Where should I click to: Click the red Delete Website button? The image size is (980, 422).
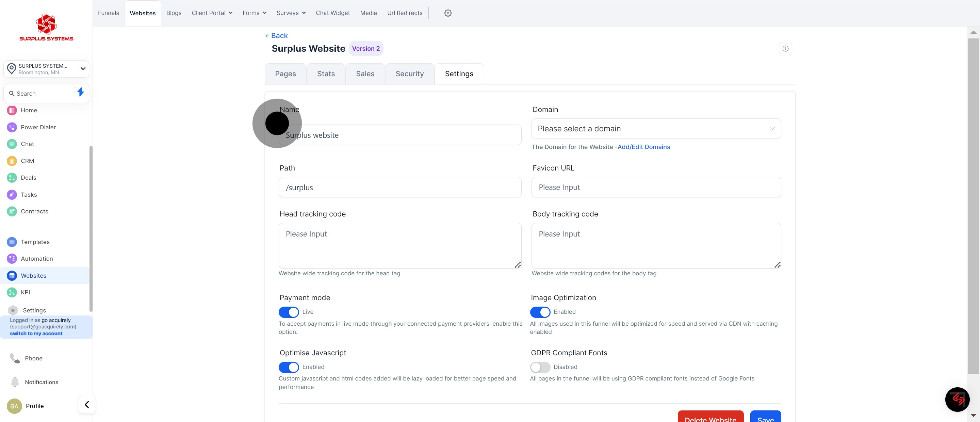(x=710, y=418)
